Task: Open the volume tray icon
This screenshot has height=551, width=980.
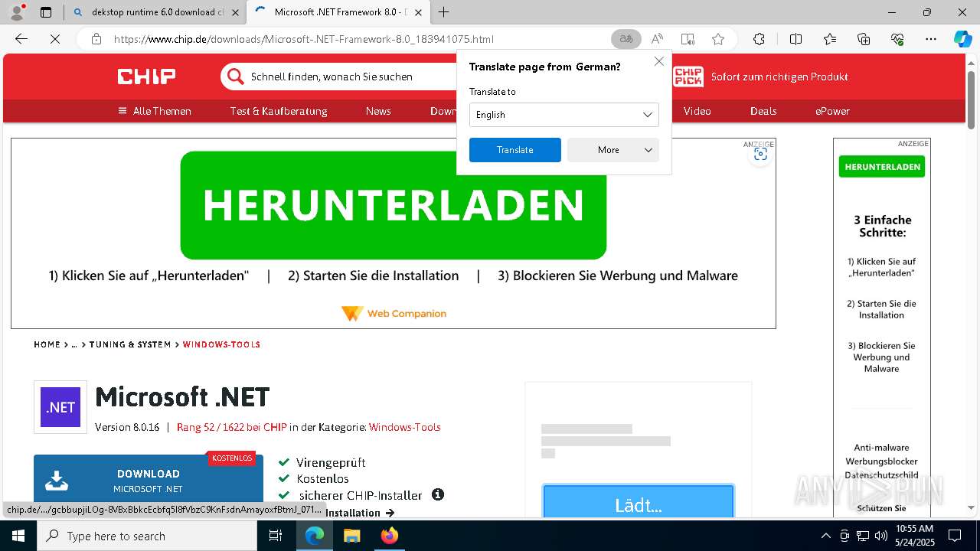Action: 880,536
